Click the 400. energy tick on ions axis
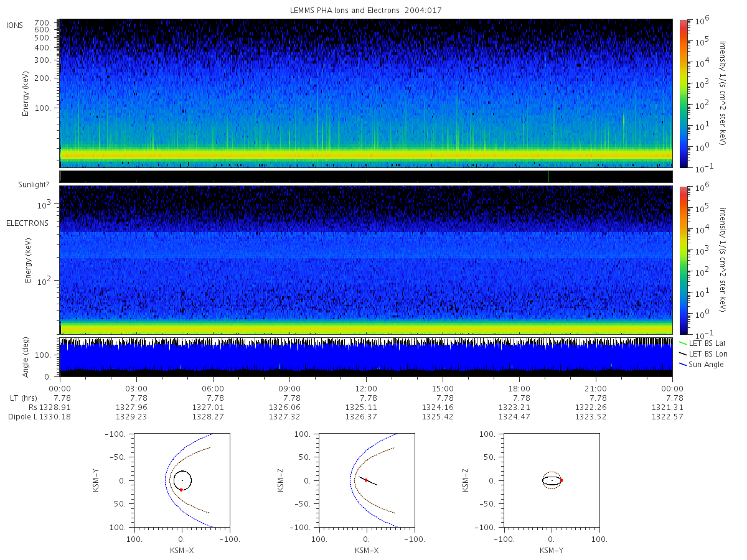The height and width of the screenshot is (560, 747). (42, 47)
